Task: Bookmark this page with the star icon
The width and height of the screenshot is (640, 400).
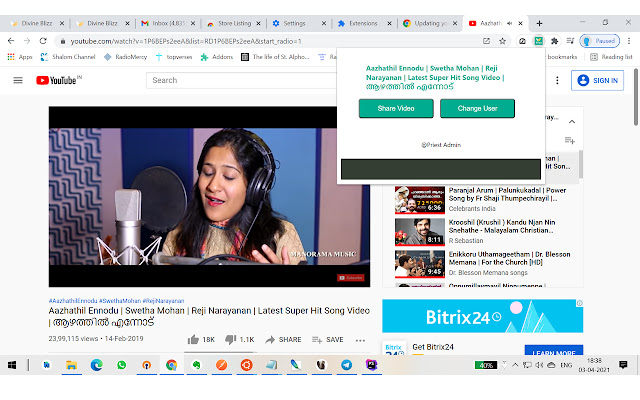Action: [x=502, y=41]
